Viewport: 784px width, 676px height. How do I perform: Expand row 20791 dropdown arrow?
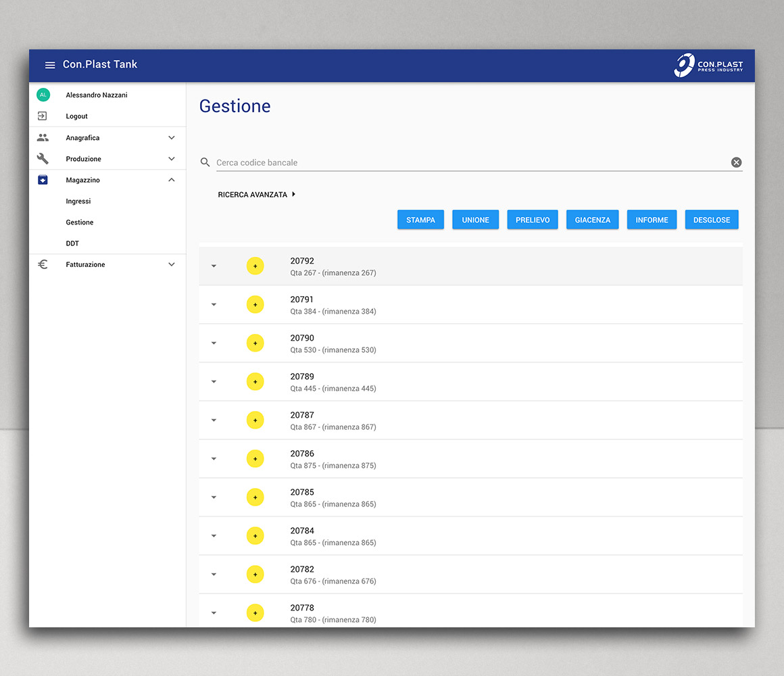point(214,304)
